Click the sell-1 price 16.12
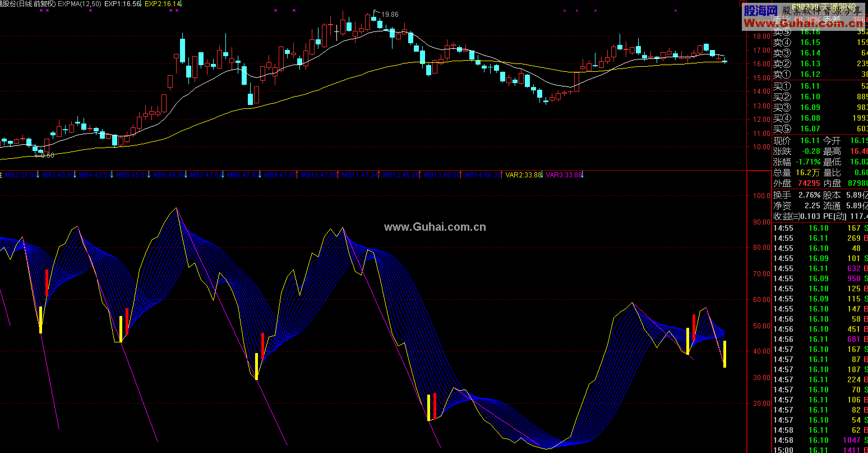The height and width of the screenshot is (453, 868). [810, 74]
